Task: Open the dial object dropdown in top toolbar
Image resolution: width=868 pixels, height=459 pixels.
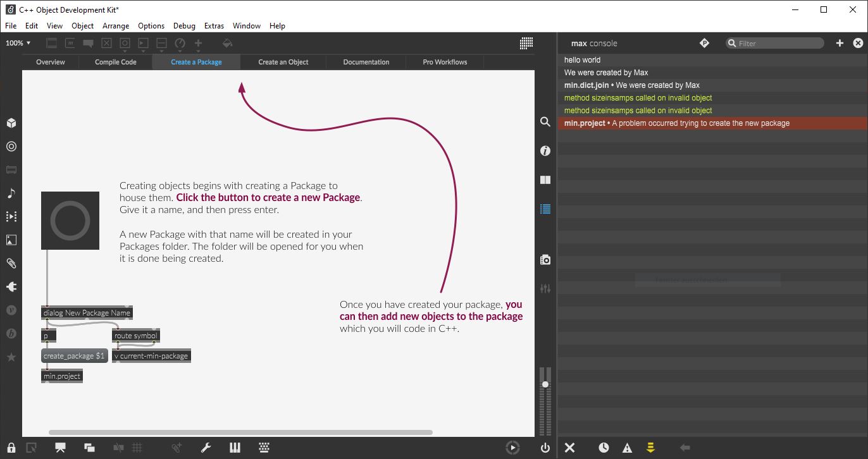Action: [180, 43]
